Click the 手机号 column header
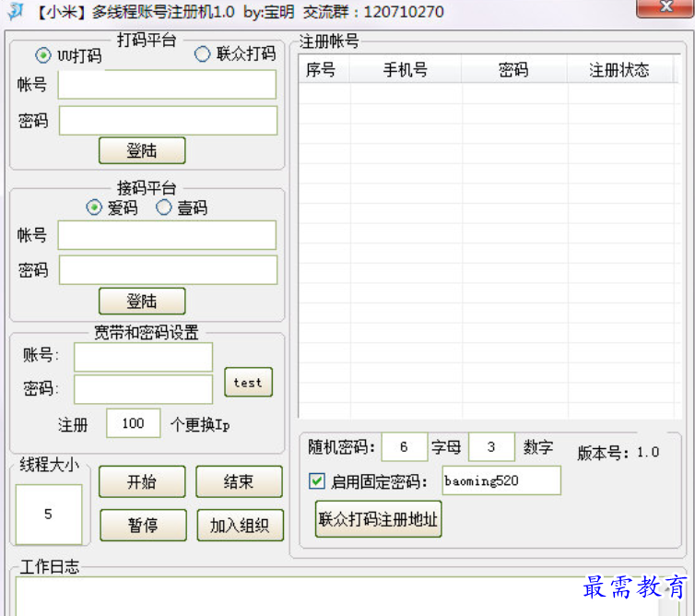This screenshot has width=695, height=616. coord(406,70)
